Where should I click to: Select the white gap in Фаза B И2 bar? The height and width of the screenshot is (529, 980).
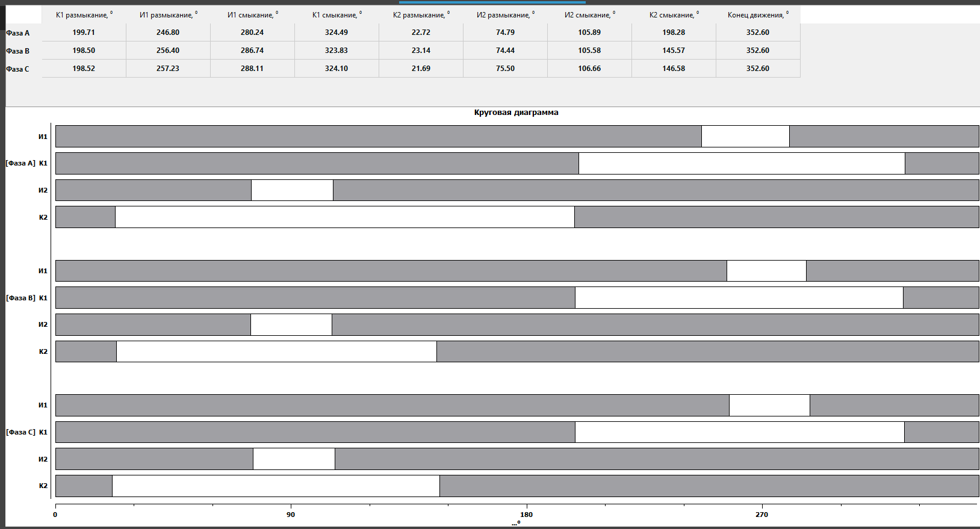(291, 325)
